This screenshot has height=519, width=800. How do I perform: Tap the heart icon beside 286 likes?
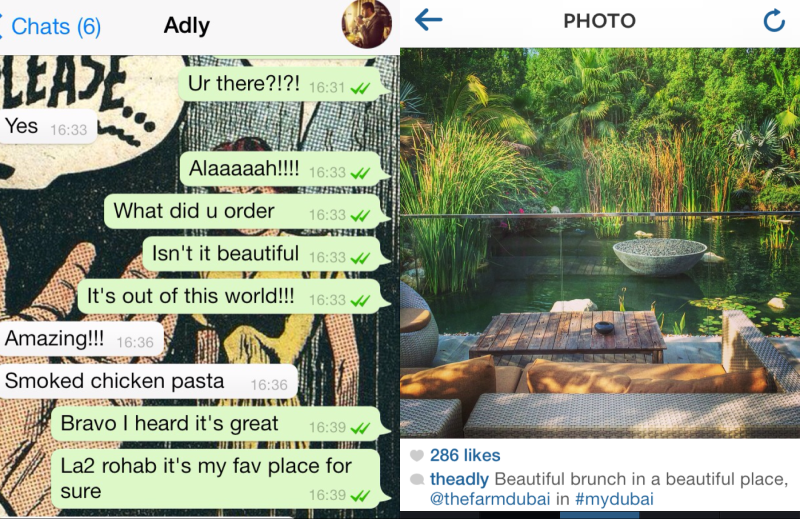[x=417, y=455]
